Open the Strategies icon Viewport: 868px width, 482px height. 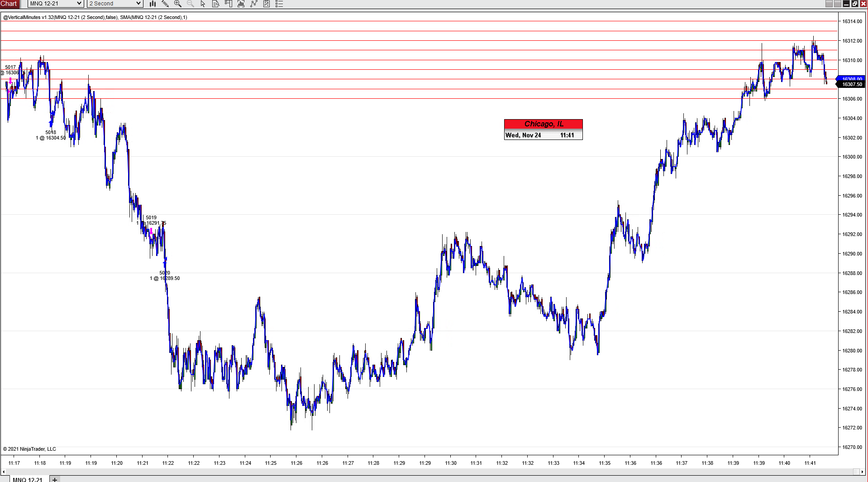coord(267,4)
